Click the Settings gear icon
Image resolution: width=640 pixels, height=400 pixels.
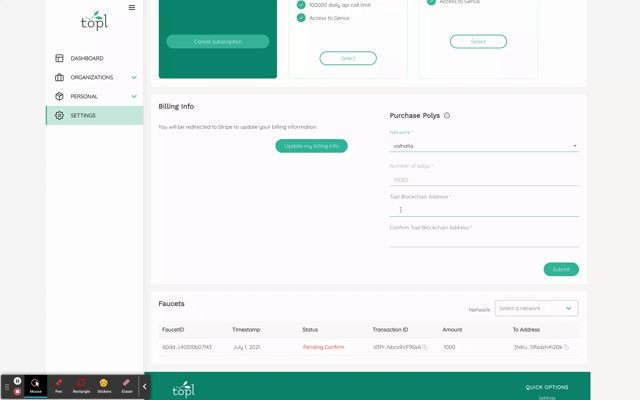click(x=59, y=116)
